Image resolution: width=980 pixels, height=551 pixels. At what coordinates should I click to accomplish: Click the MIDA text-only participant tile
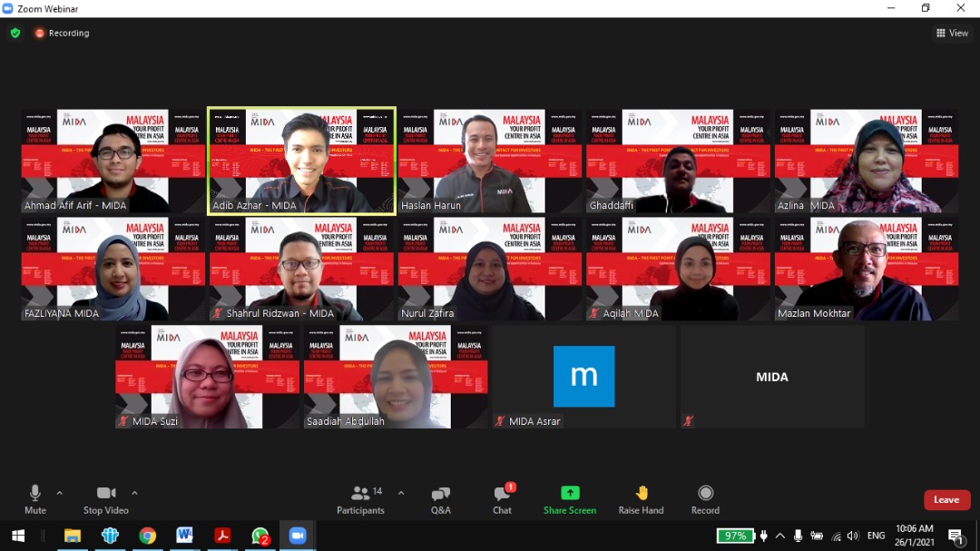tap(772, 377)
